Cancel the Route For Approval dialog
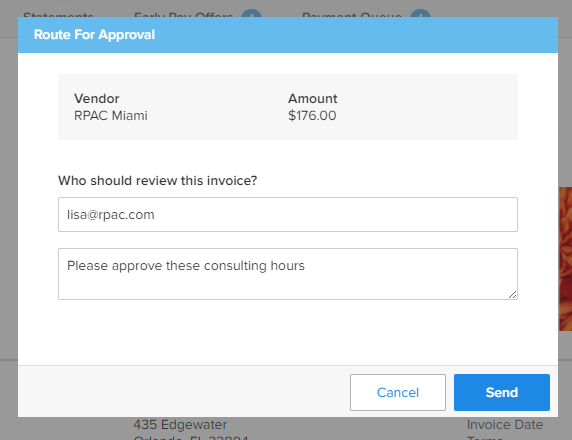 (398, 392)
